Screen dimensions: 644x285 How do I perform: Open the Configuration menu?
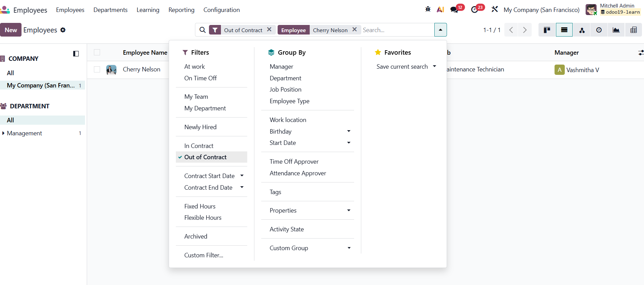click(222, 10)
